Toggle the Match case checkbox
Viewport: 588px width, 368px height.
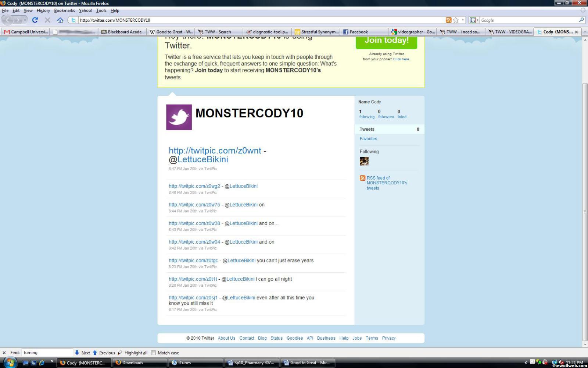154,353
